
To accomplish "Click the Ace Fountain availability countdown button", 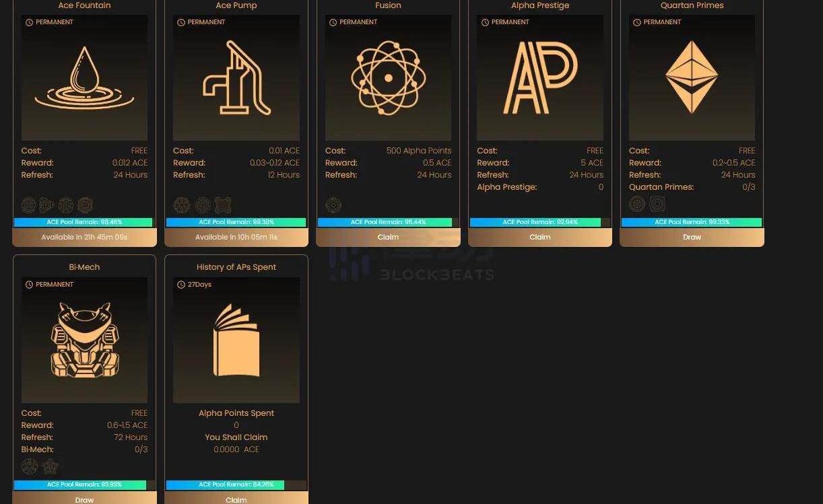I will coord(84,237).
